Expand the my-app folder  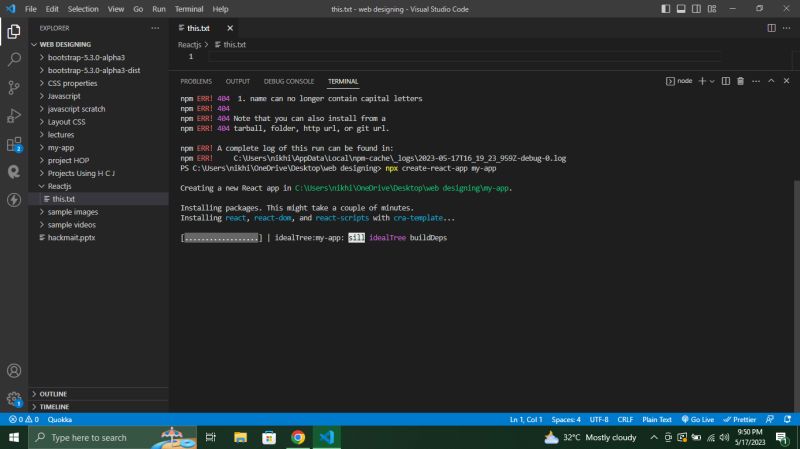[x=99, y=147]
